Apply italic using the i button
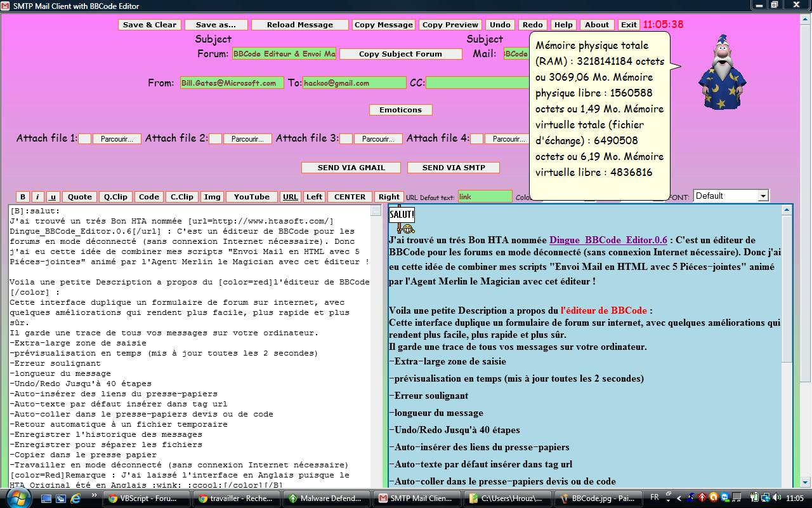 coord(37,197)
